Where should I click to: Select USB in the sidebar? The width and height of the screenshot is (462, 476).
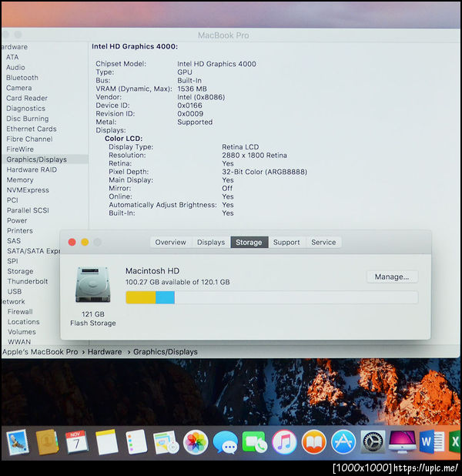tap(15, 291)
